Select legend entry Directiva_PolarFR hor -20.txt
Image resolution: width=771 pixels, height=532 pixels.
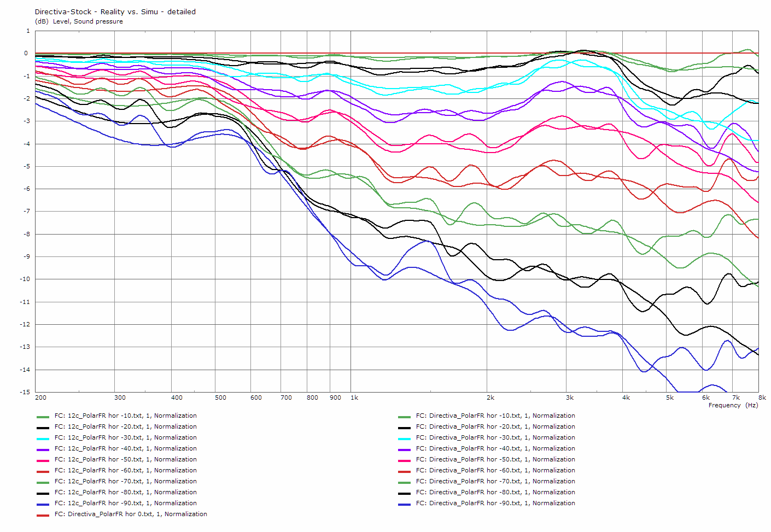pyautogui.click(x=495, y=426)
